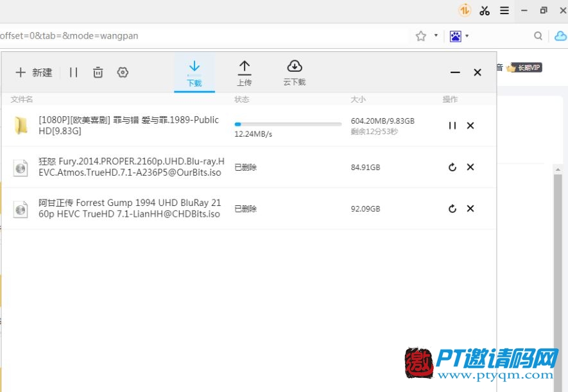Click the 长期VIP badge

pos(524,68)
